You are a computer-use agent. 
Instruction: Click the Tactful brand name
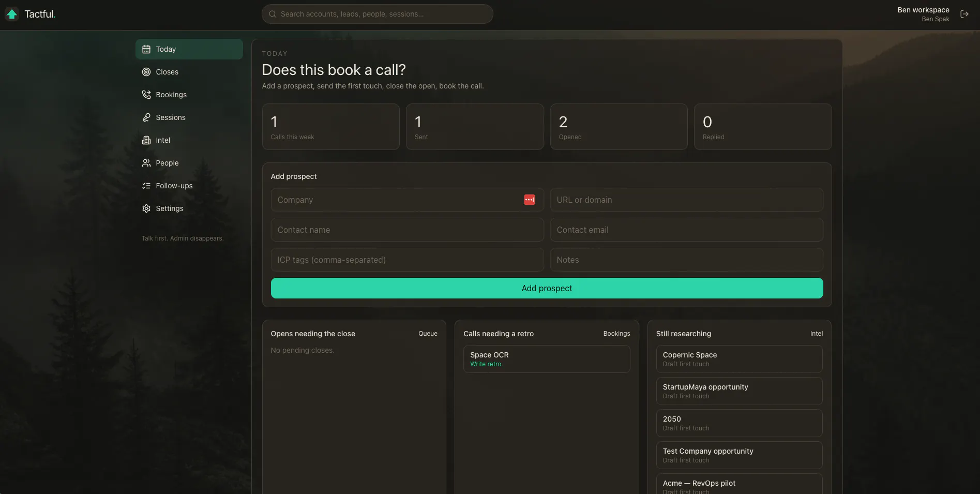(40, 14)
